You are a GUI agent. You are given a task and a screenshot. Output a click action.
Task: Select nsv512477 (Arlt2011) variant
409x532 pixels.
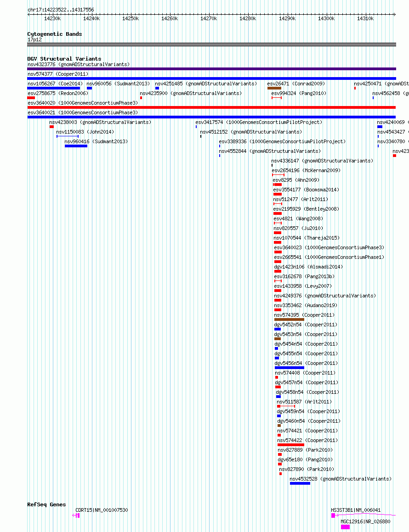(301, 200)
